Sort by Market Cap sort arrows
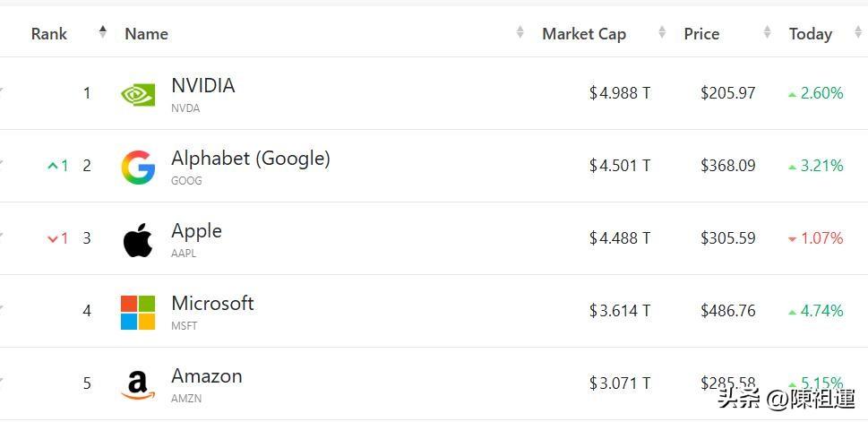Viewport: 868px width, 422px height. (x=662, y=32)
